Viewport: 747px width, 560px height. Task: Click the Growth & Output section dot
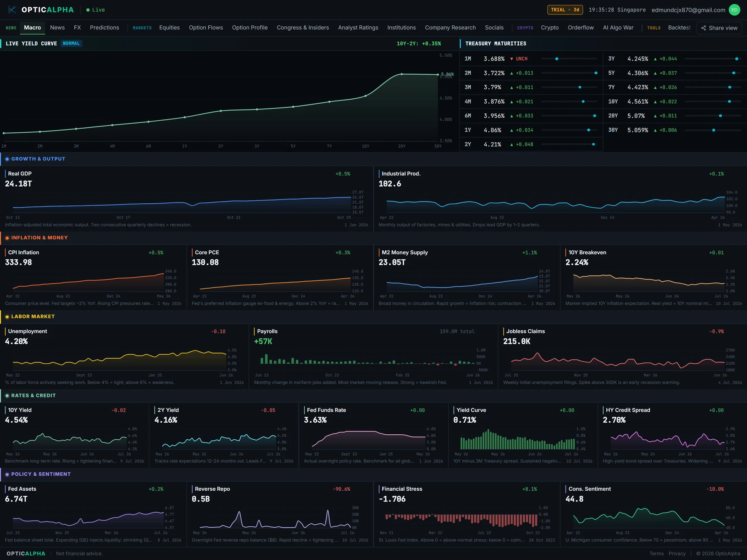coord(7,159)
